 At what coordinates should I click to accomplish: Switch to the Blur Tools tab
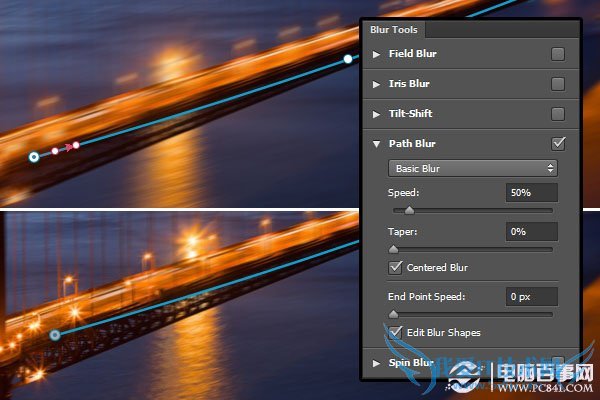click(x=394, y=29)
